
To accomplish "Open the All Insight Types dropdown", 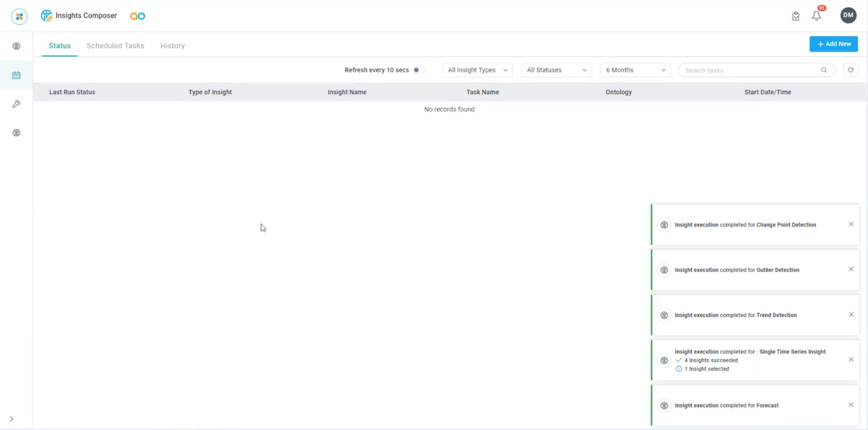I will coord(477,70).
